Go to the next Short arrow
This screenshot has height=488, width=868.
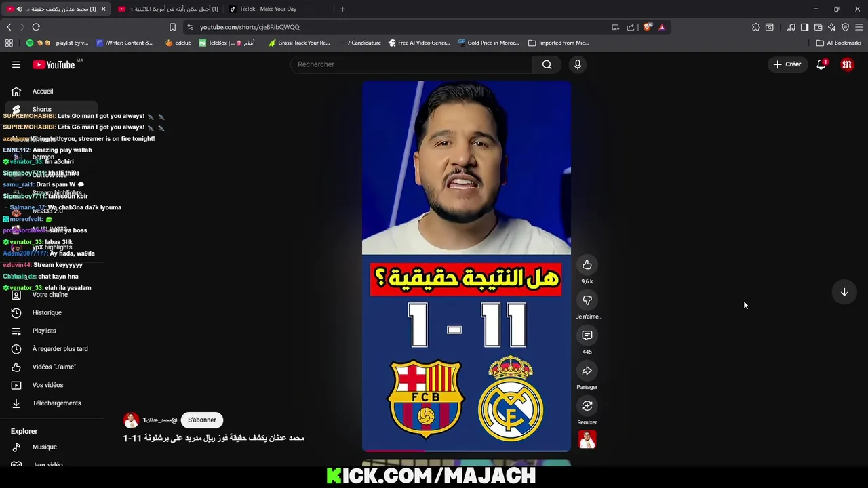pos(844,292)
